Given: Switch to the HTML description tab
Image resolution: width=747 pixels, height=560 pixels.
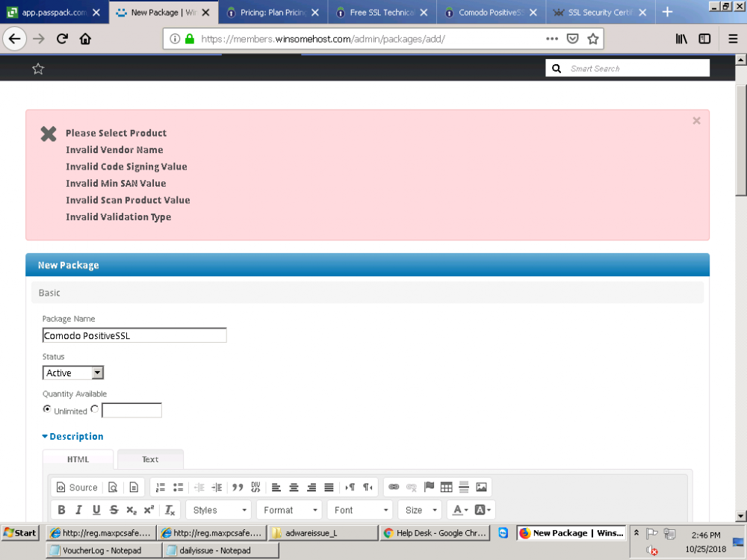Looking at the screenshot, I should 78,459.
